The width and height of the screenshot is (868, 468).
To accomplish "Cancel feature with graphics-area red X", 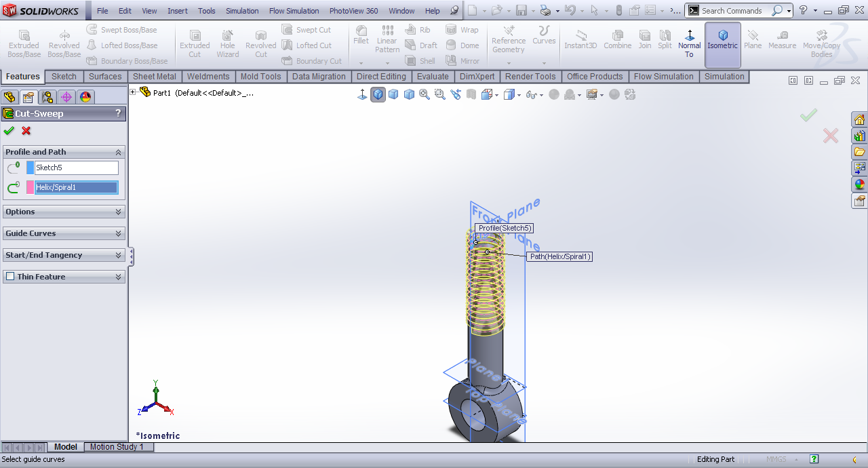I will pyautogui.click(x=831, y=136).
